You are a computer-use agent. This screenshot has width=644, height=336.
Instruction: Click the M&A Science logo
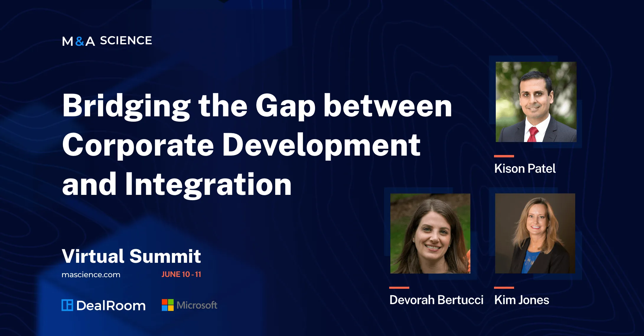pyautogui.click(x=107, y=41)
